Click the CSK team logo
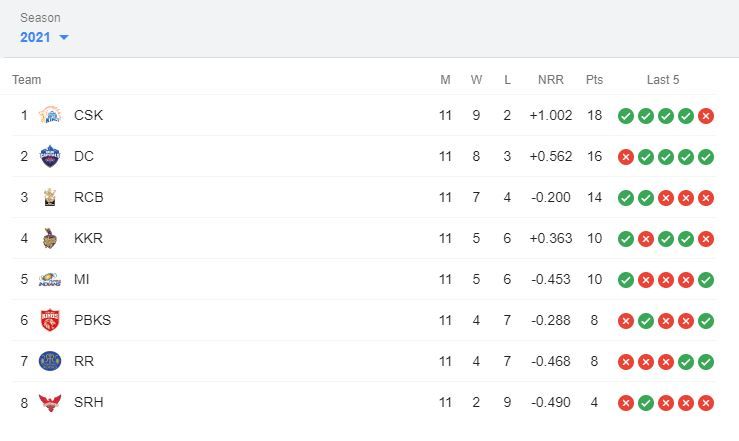The image size is (739, 441). (x=49, y=116)
